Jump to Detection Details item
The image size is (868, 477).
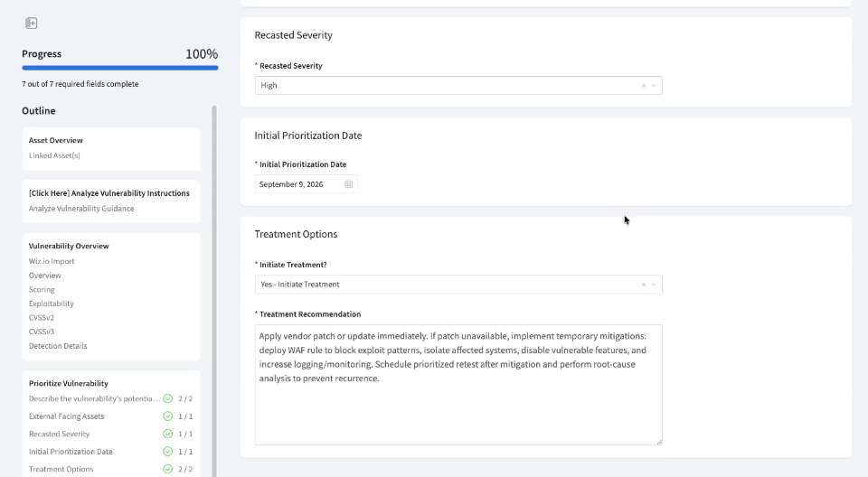point(58,346)
